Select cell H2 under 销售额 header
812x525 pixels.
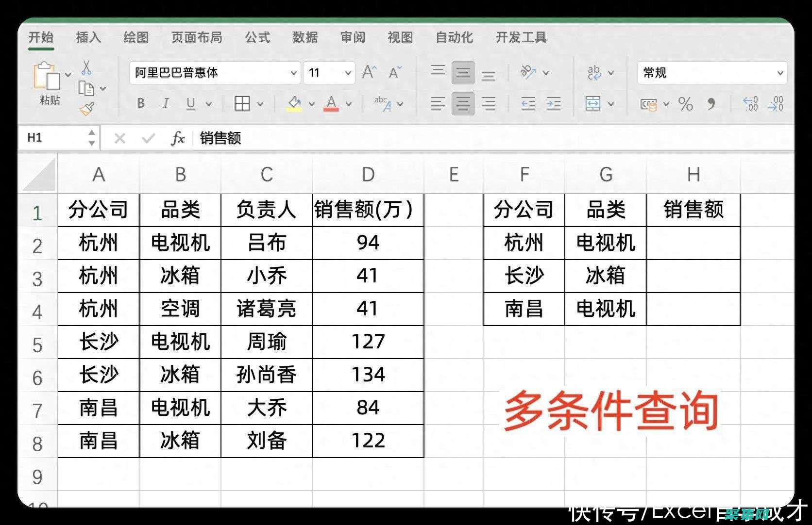click(x=694, y=244)
